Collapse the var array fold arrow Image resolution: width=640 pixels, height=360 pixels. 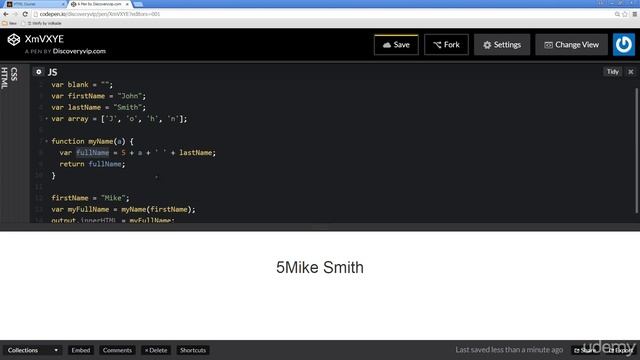pos(47,119)
